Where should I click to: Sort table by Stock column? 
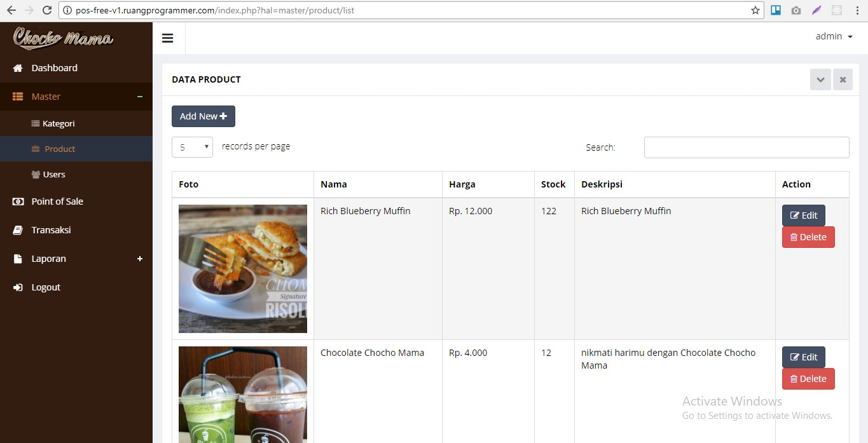point(554,184)
